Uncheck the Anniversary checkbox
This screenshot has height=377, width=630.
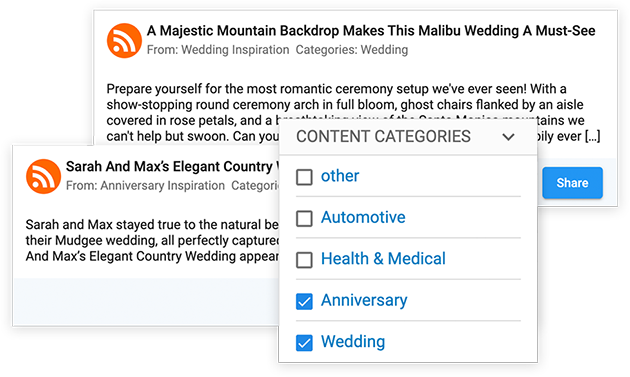(x=304, y=301)
